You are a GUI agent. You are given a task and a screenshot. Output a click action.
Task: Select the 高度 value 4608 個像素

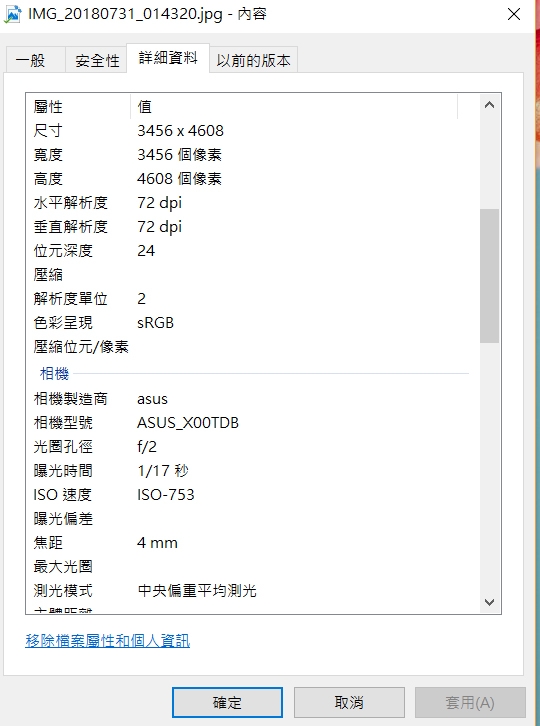coord(179,179)
